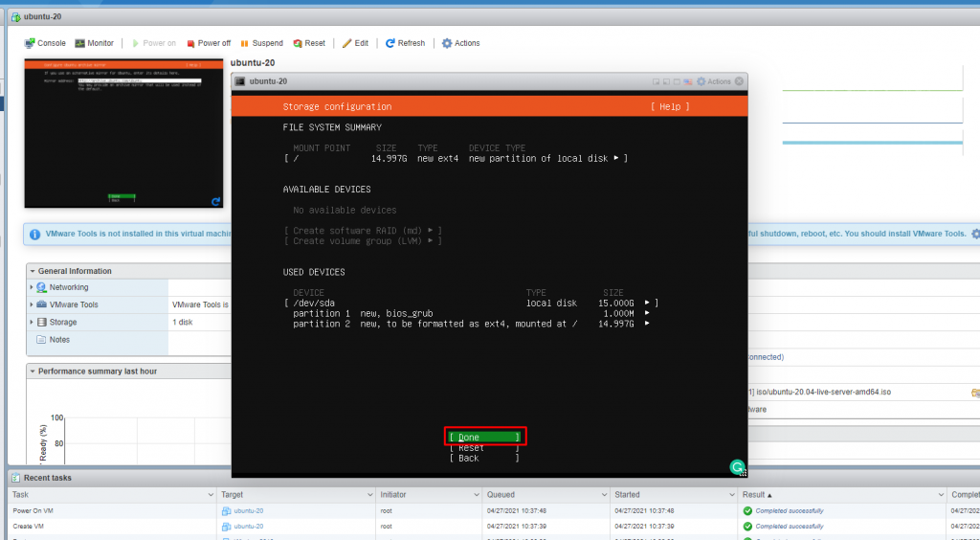980x540 pixels.
Task: Sort tasks by the Result column
Action: [757, 494]
